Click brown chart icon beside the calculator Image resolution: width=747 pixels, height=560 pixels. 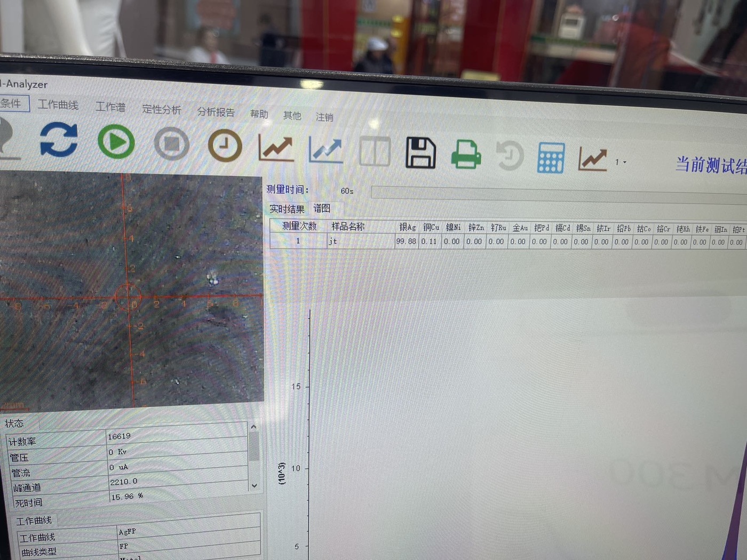click(x=593, y=159)
